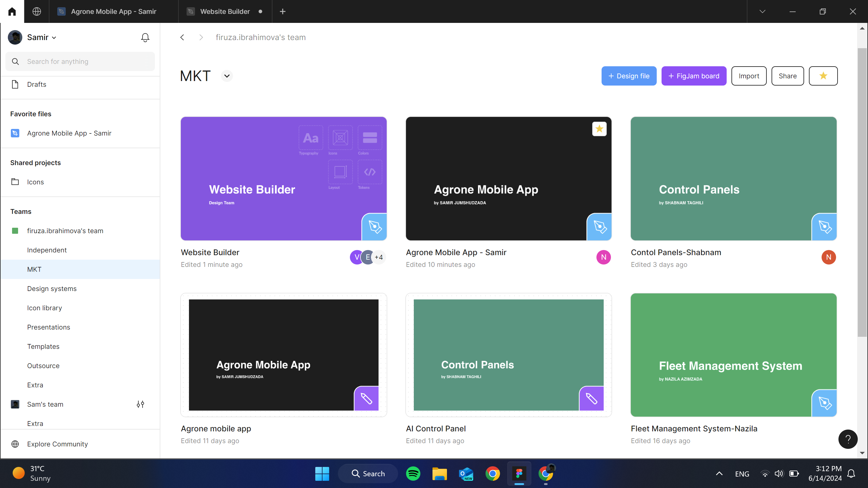Open Explore Community link
The width and height of the screenshot is (868, 488).
[57, 444]
